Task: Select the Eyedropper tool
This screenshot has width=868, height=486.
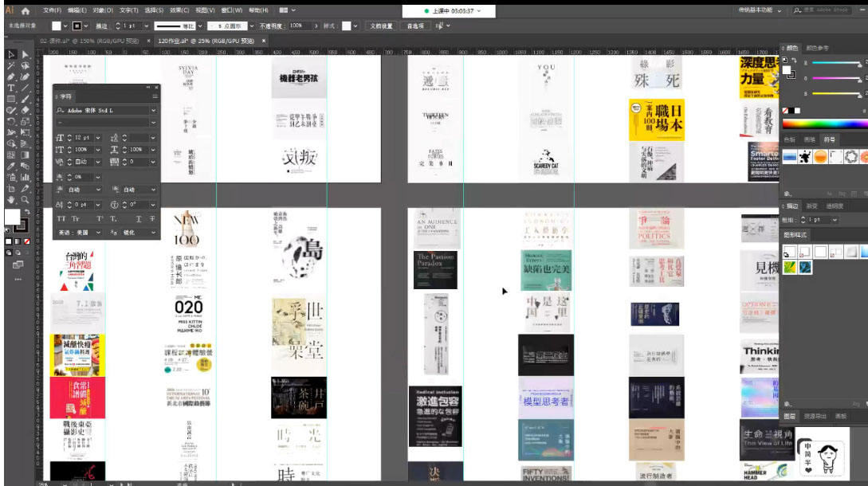Action: click(x=11, y=166)
